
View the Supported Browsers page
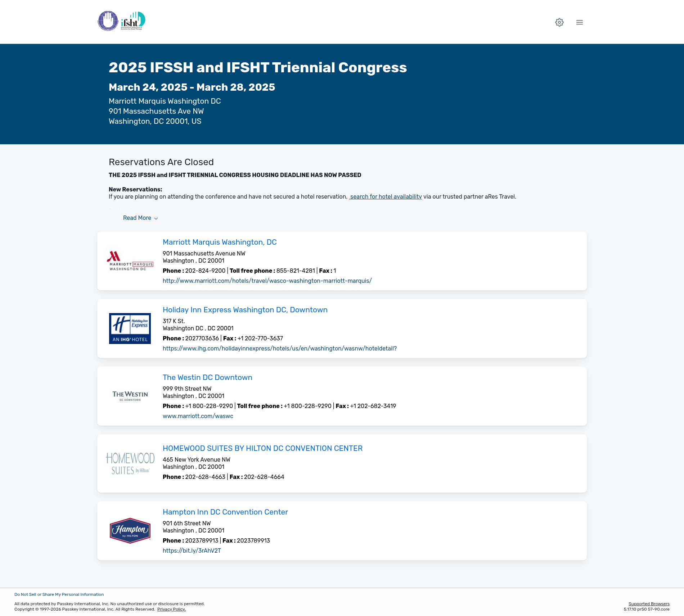[649, 604]
